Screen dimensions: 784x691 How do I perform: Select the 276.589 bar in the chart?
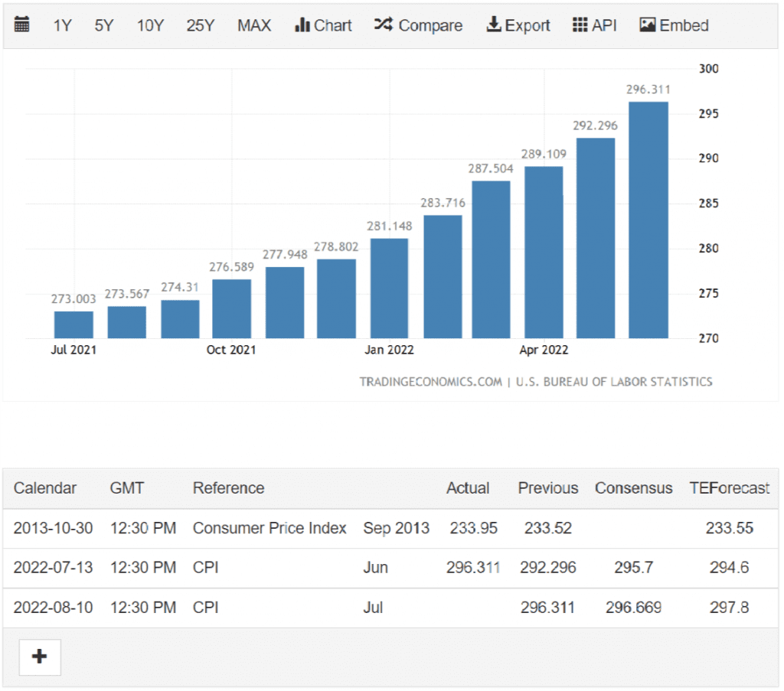coord(231,309)
